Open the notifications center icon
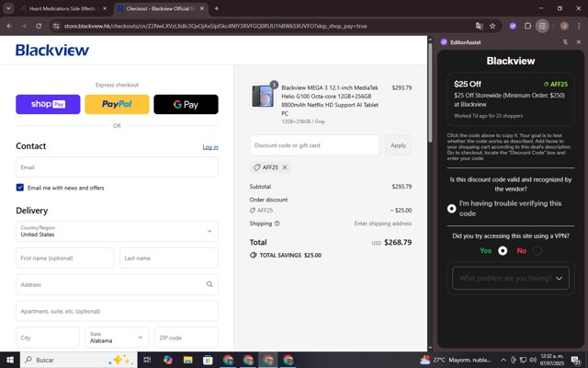 575,360
